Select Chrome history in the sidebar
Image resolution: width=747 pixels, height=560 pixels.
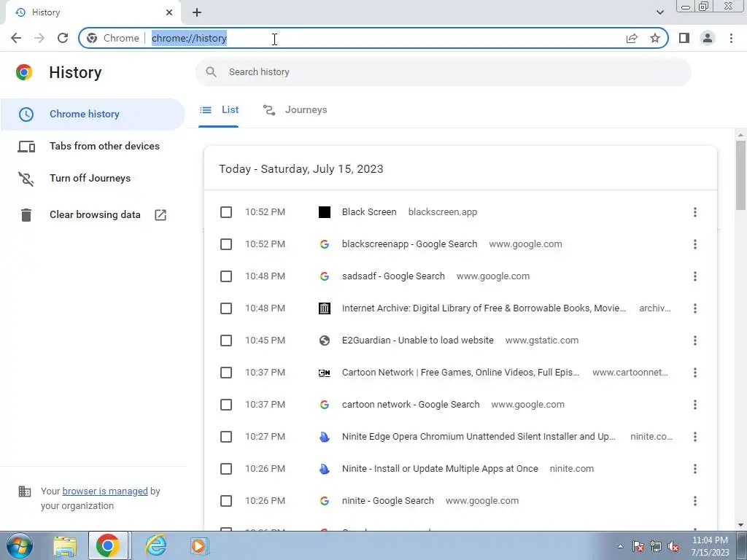point(93,114)
